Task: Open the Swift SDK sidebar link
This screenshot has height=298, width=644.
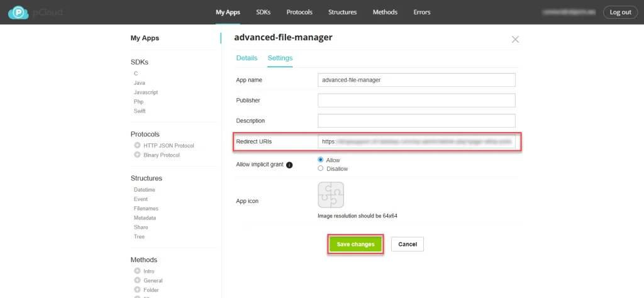Action: click(x=140, y=111)
